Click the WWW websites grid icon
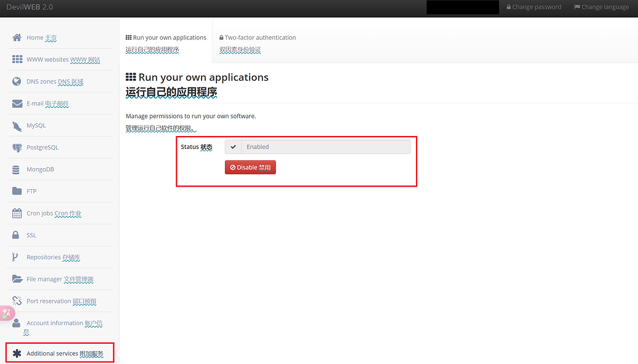The image size is (638, 364). [x=17, y=59]
